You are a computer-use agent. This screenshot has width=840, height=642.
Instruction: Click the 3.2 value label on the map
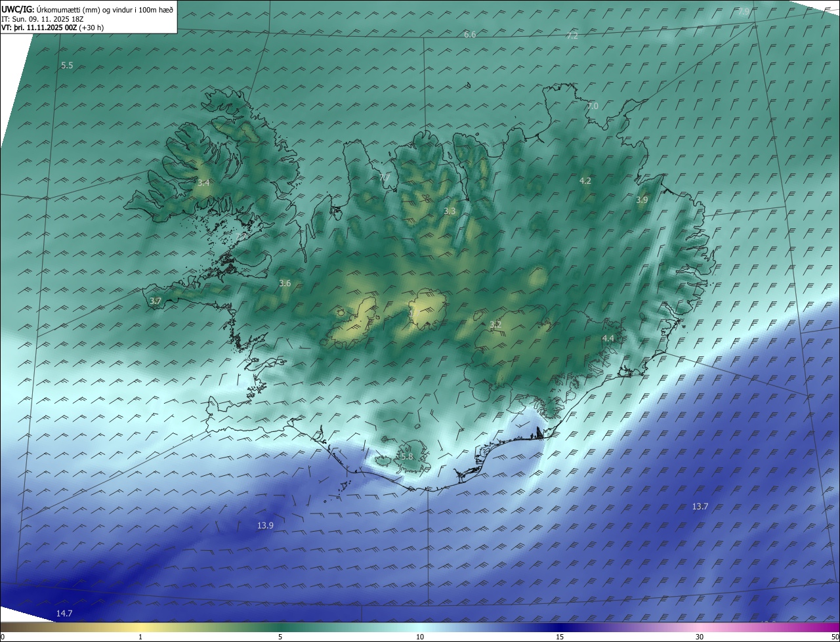tap(495, 324)
